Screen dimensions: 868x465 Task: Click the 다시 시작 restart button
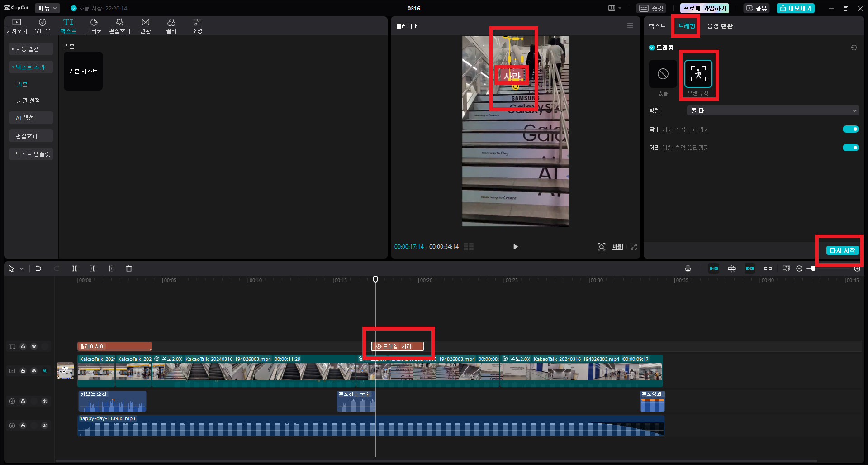(x=842, y=250)
